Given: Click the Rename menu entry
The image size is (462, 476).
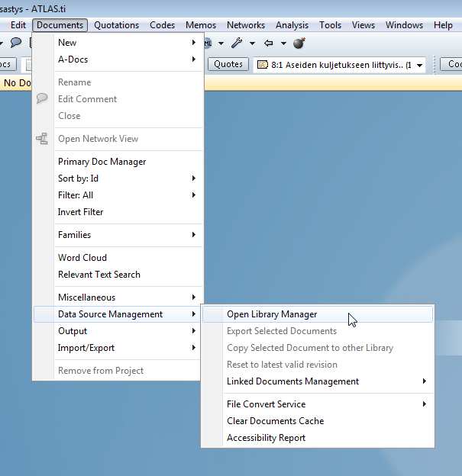Looking at the screenshot, I should coord(118,82).
